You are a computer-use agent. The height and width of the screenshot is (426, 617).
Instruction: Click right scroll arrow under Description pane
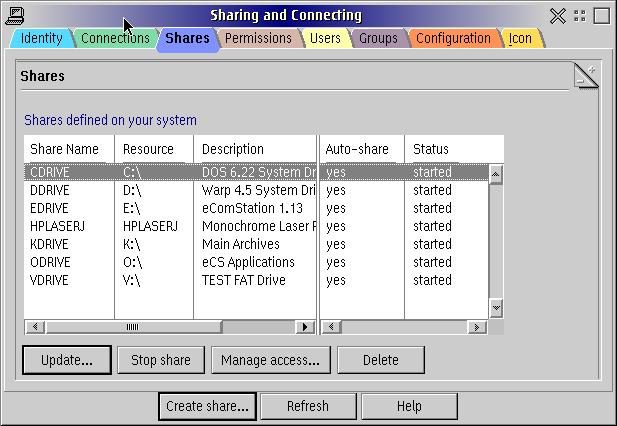click(x=305, y=327)
